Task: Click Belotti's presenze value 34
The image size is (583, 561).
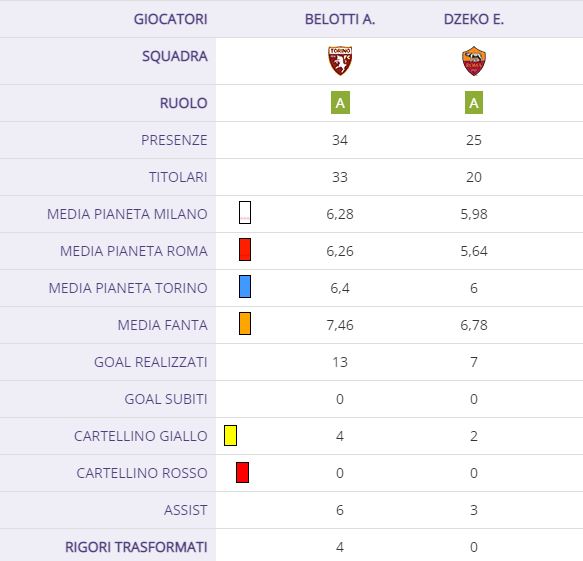Action: pos(340,140)
